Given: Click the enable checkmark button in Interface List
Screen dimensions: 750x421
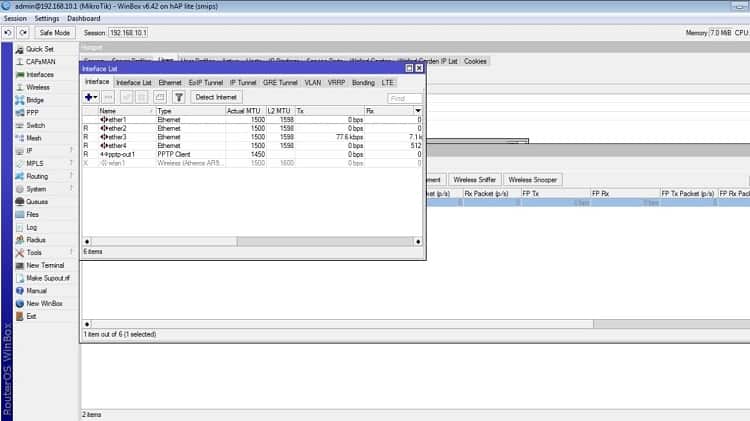Looking at the screenshot, I should point(126,97).
